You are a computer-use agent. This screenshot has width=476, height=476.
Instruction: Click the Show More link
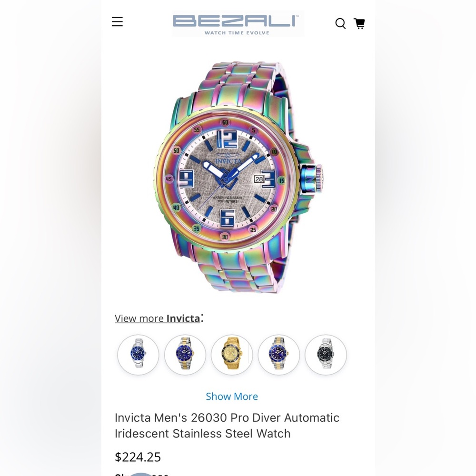pyautogui.click(x=232, y=396)
